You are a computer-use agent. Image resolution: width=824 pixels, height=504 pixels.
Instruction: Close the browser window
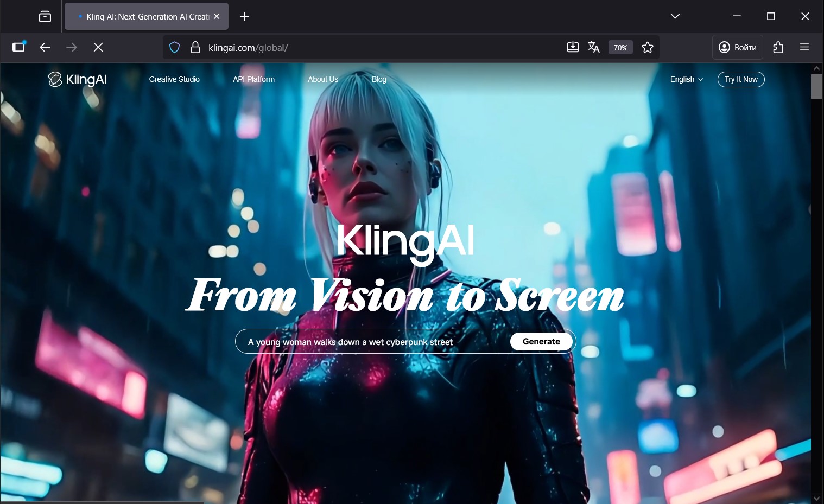pos(805,16)
